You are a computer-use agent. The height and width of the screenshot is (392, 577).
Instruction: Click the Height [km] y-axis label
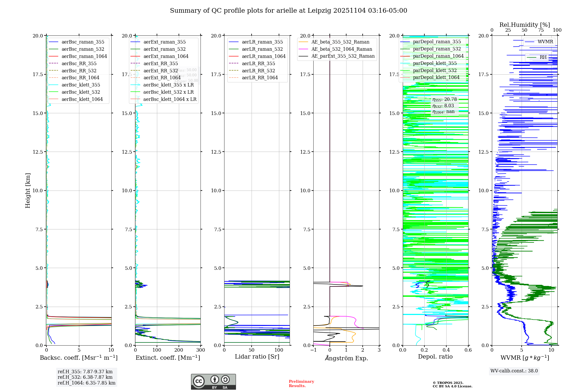click(28, 190)
